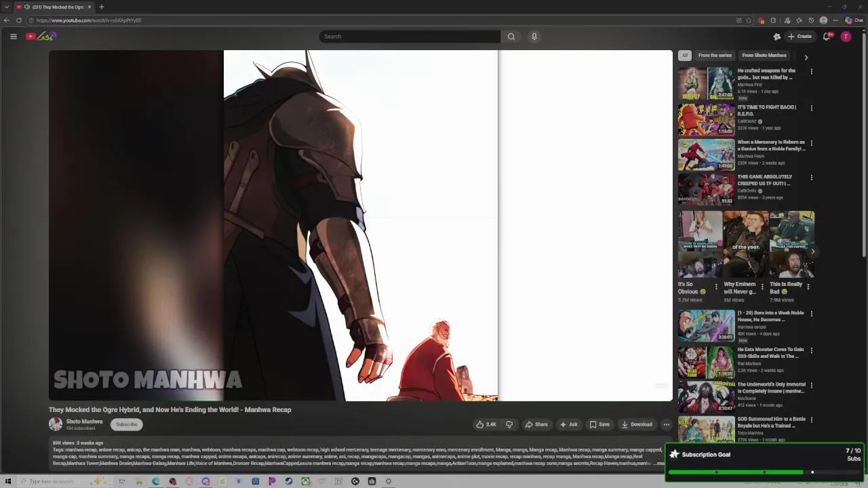
Task: Go to YouTube home via the logo
Action: click(41, 37)
